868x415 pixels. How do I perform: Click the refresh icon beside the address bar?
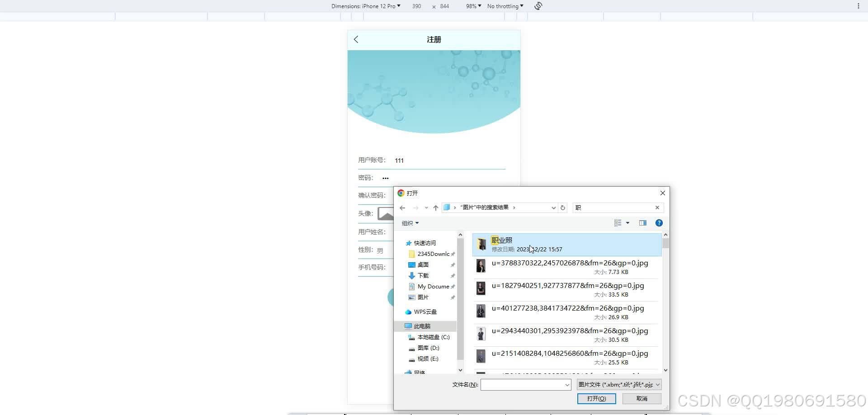pyautogui.click(x=563, y=207)
